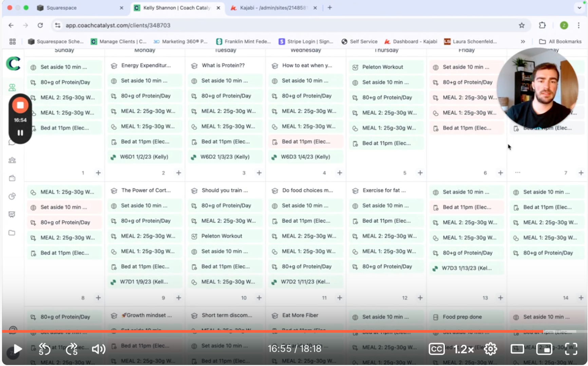Add an item to day 1

coord(98,173)
